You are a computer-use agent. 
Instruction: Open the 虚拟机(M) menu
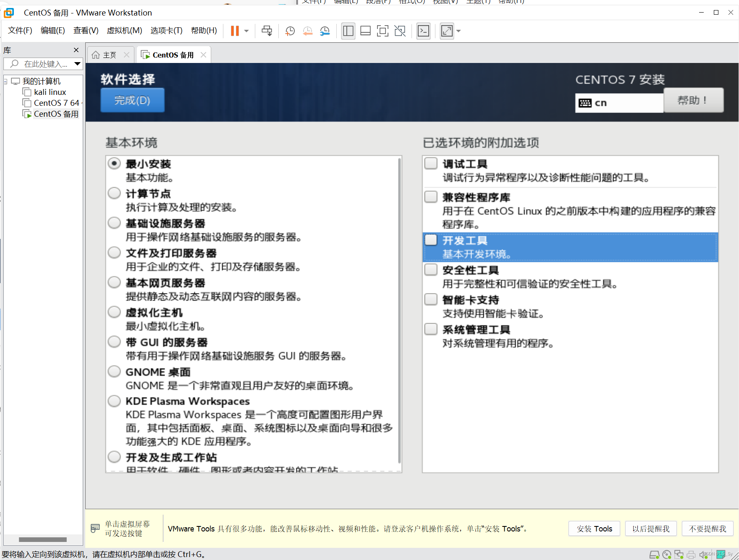pos(124,30)
